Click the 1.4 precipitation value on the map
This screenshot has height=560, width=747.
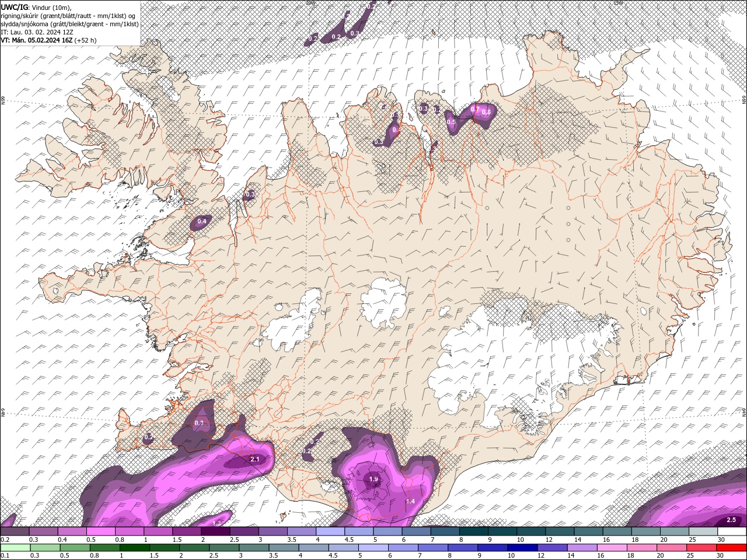point(410,501)
